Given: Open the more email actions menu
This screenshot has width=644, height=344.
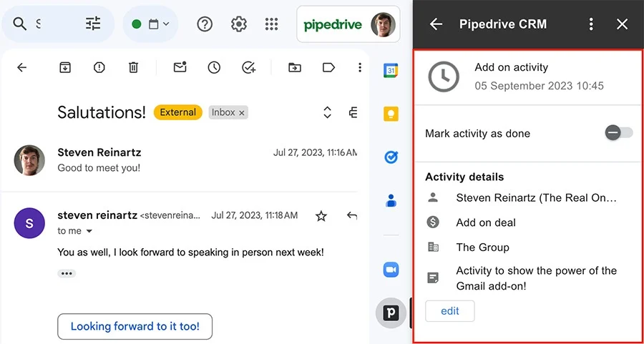Looking at the screenshot, I should (x=360, y=67).
